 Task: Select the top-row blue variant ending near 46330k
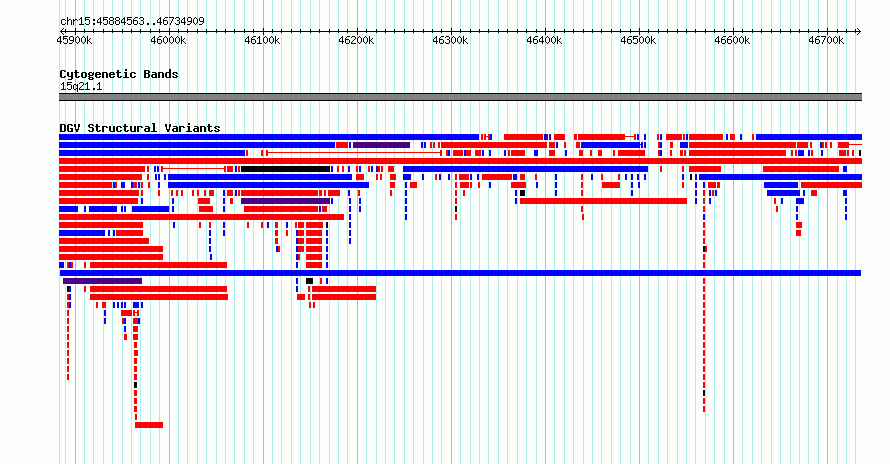269,137
